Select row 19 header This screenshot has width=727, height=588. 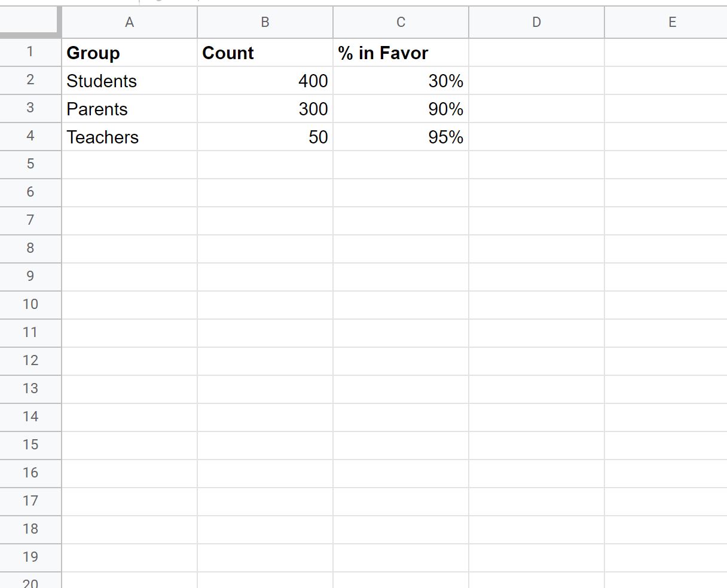30,558
